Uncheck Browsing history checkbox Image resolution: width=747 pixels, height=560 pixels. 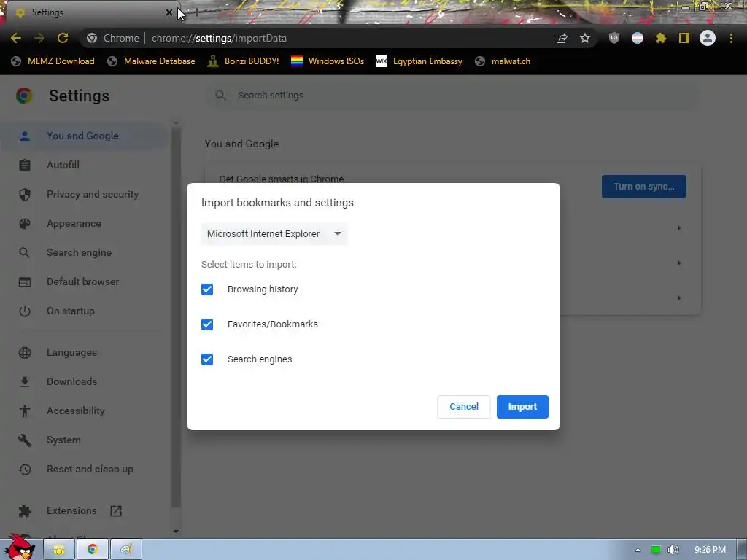pyautogui.click(x=207, y=289)
